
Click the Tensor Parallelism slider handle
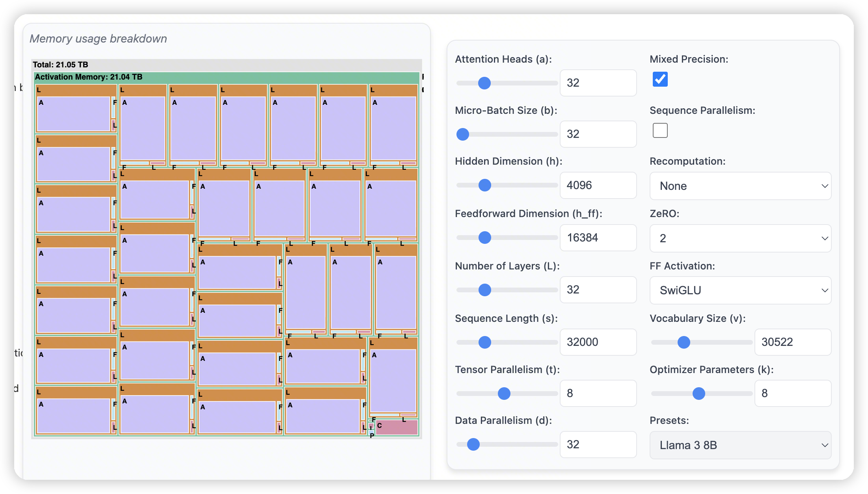tap(504, 394)
